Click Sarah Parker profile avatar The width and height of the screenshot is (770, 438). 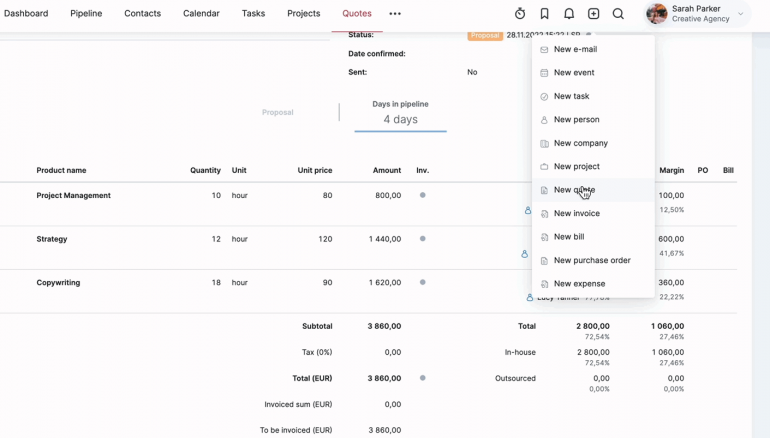click(x=656, y=14)
